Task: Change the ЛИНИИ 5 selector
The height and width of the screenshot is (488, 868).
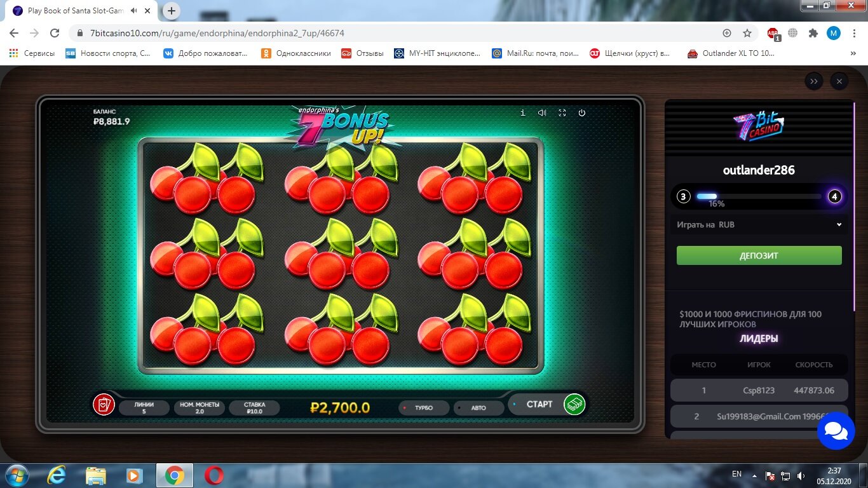Action: (x=144, y=408)
